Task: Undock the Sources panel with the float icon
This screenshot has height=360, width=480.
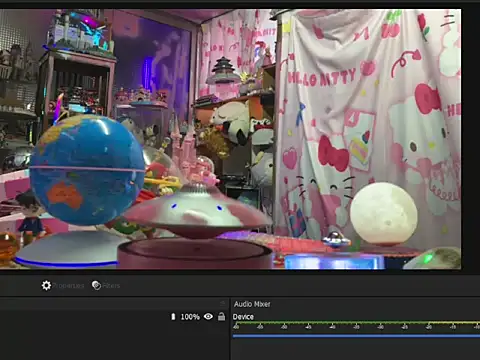Action: tap(223, 303)
